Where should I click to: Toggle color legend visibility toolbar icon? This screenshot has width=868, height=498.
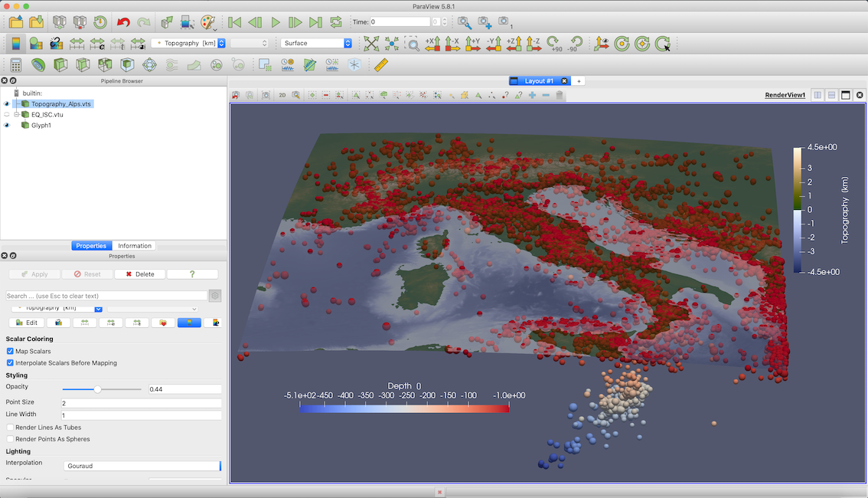(x=16, y=43)
